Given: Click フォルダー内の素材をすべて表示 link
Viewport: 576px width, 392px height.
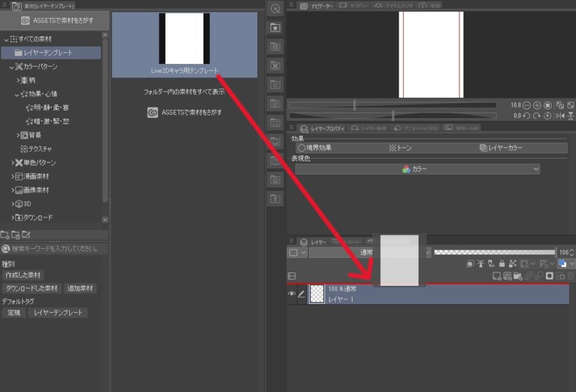Looking at the screenshot, I should coord(184,91).
